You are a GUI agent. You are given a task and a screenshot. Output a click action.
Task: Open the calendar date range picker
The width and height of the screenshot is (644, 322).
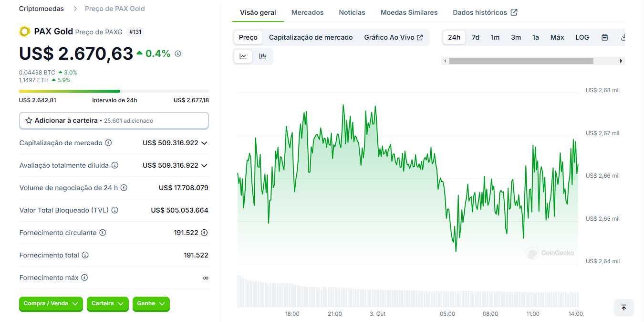coord(604,37)
